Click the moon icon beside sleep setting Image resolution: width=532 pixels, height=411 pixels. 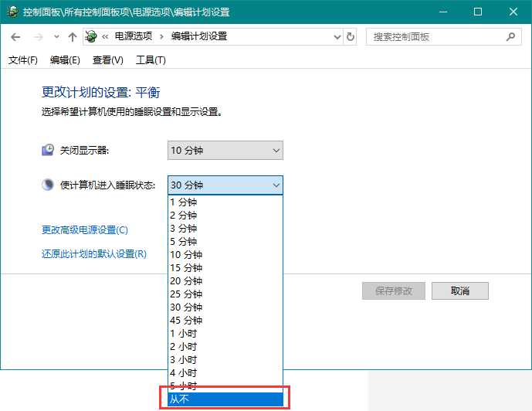(x=48, y=185)
